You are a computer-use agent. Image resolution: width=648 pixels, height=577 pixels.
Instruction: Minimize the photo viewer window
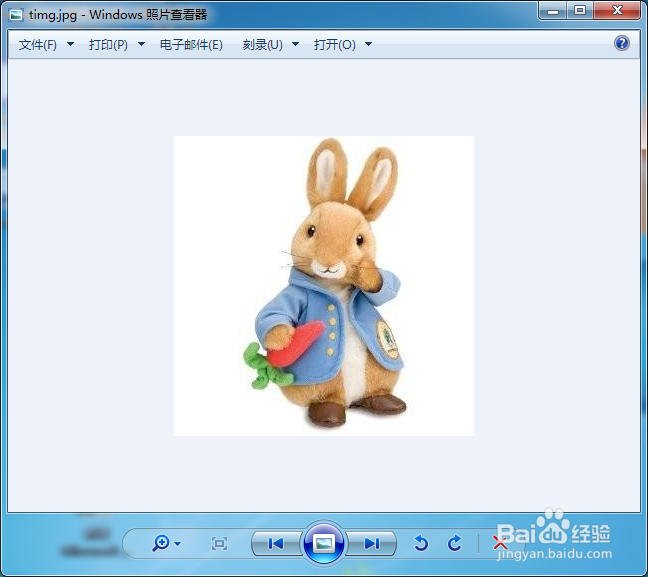553,11
